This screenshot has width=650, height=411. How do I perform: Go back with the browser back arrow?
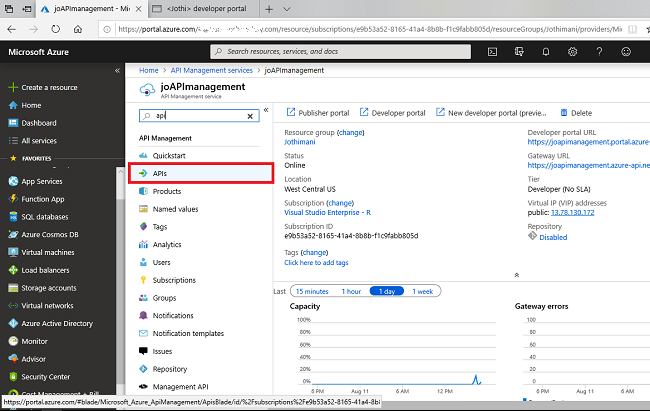click(12, 29)
